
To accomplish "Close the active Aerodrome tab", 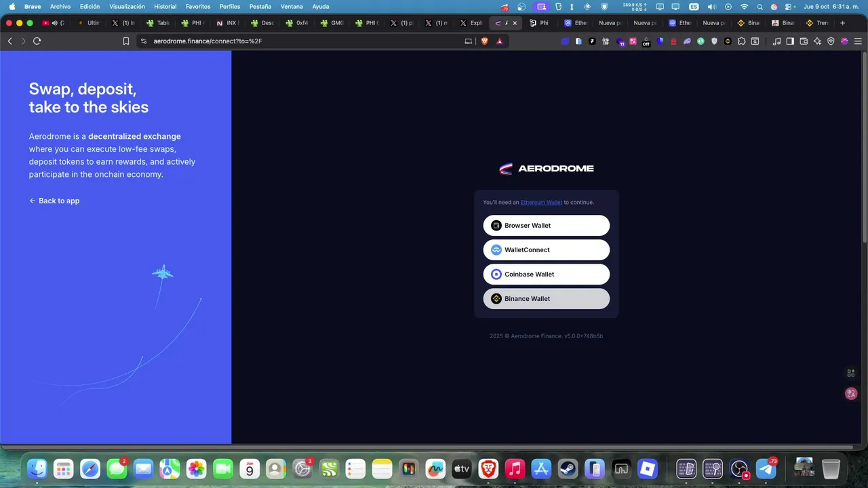I will click(x=515, y=22).
